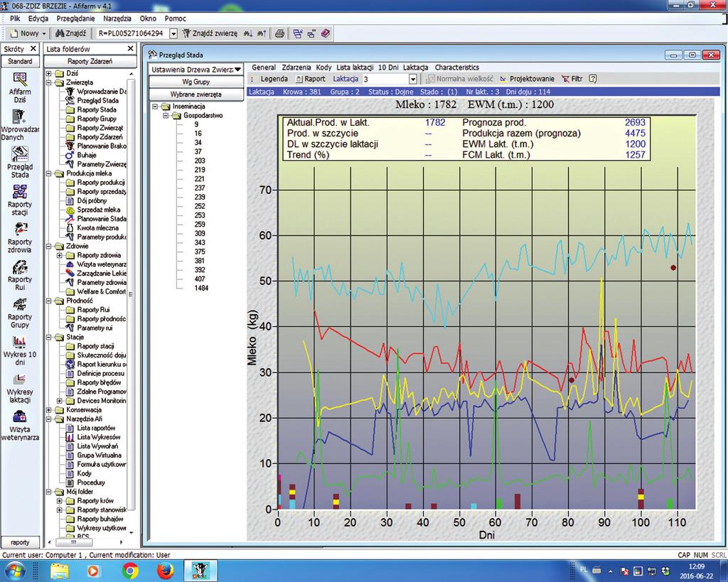
Task: Open the Nowy button dropdown arrow
Action: tap(44, 33)
